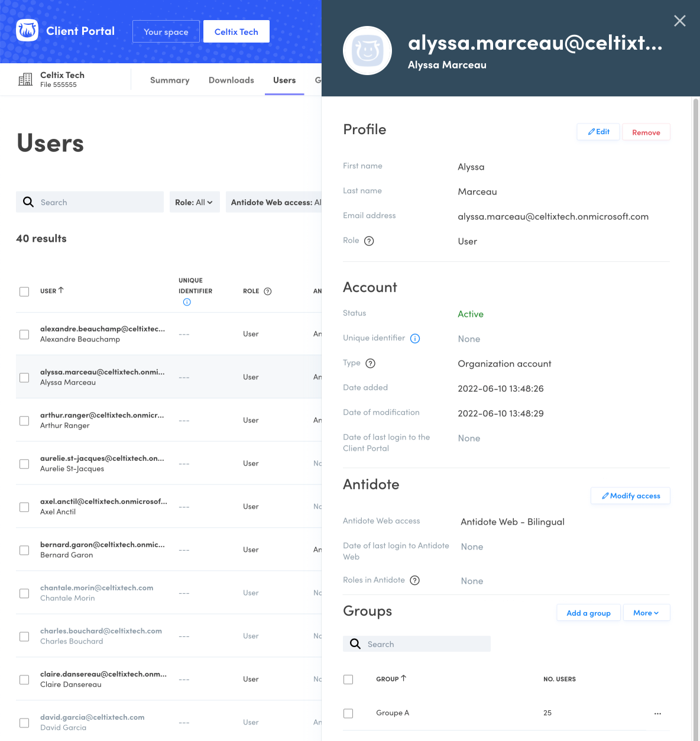Check the Chantale Morin row checkbox
The height and width of the screenshot is (741, 700).
(x=24, y=593)
